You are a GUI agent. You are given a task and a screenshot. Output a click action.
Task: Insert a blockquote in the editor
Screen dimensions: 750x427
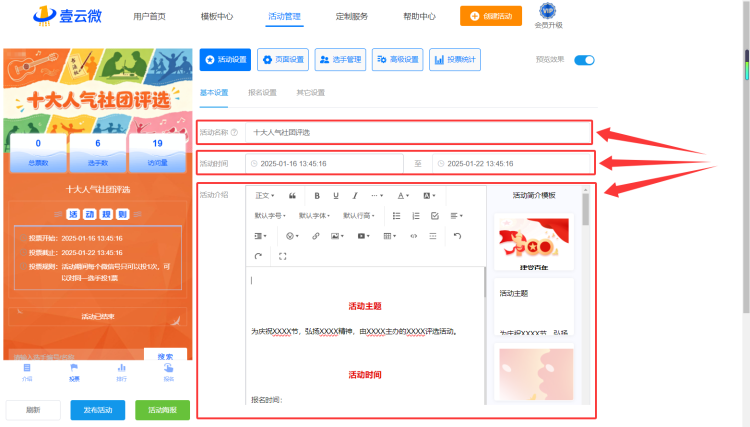(292, 196)
